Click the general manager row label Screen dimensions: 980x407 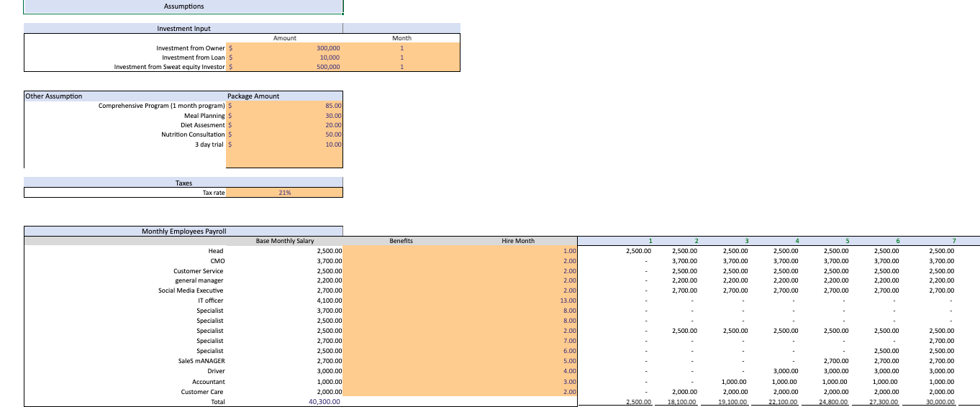(199, 280)
